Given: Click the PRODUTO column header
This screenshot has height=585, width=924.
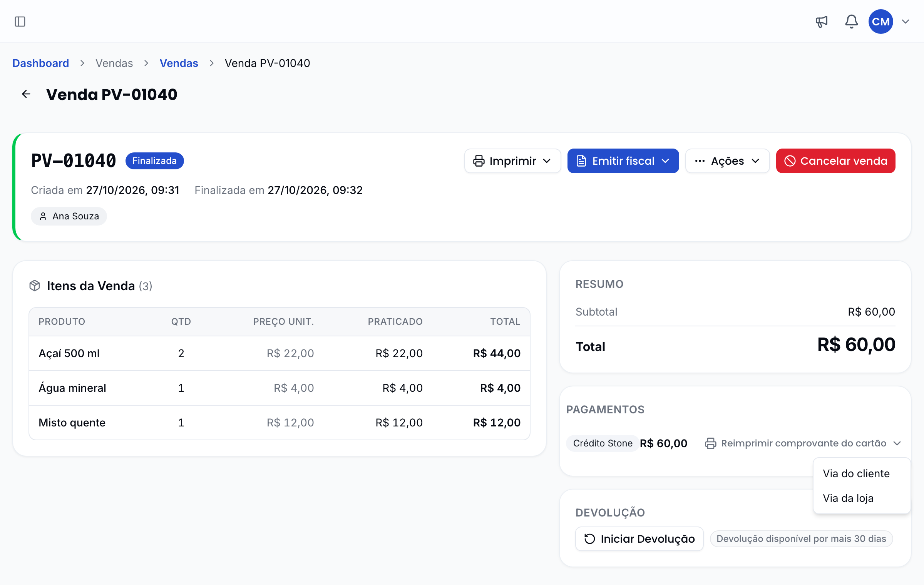Looking at the screenshot, I should pyautogui.click(x=62, y=322).
